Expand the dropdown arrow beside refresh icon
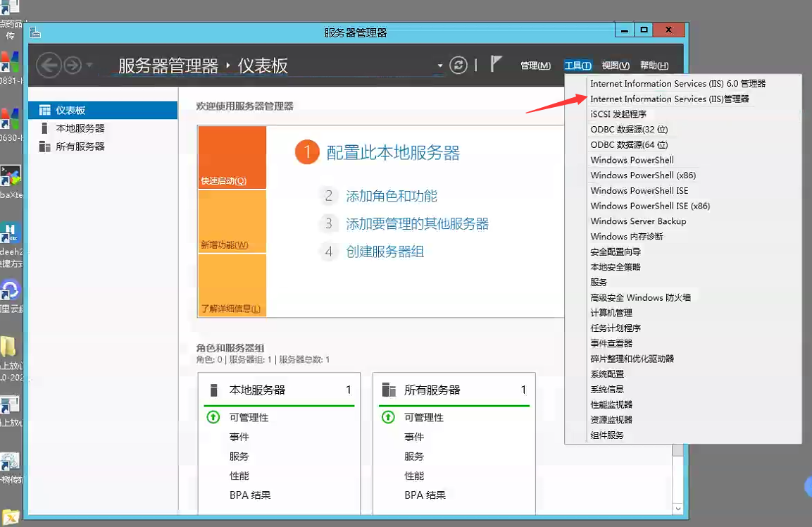 pyautogui.click(x=440, y=66)
